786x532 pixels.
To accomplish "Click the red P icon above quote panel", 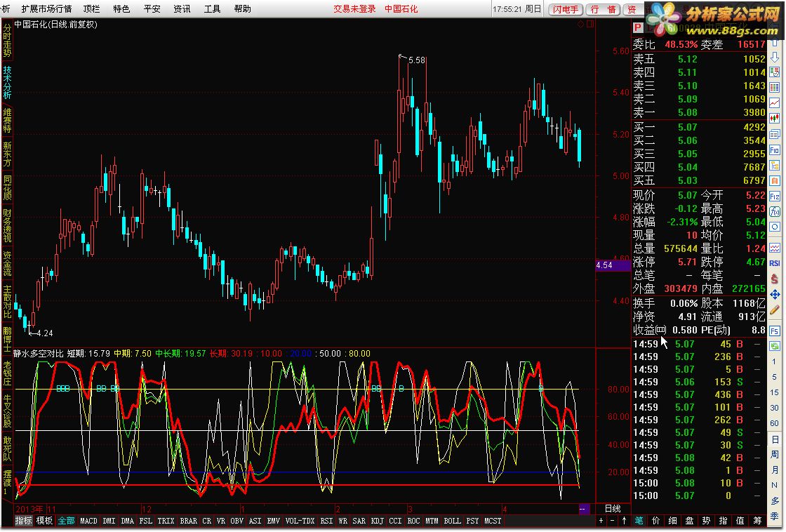I will 638,27.
